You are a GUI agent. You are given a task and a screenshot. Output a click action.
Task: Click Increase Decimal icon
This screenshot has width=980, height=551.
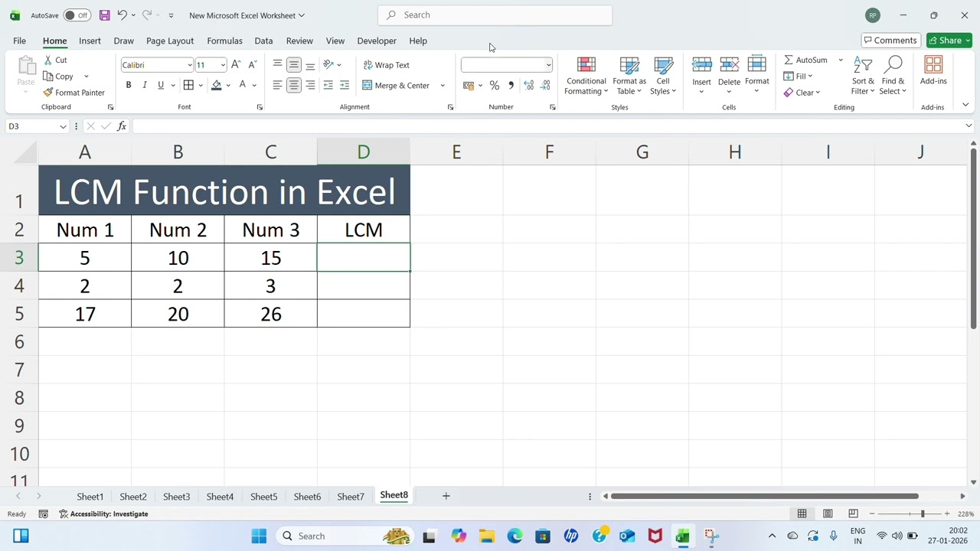pyautogui.click(x=528, y=86)
